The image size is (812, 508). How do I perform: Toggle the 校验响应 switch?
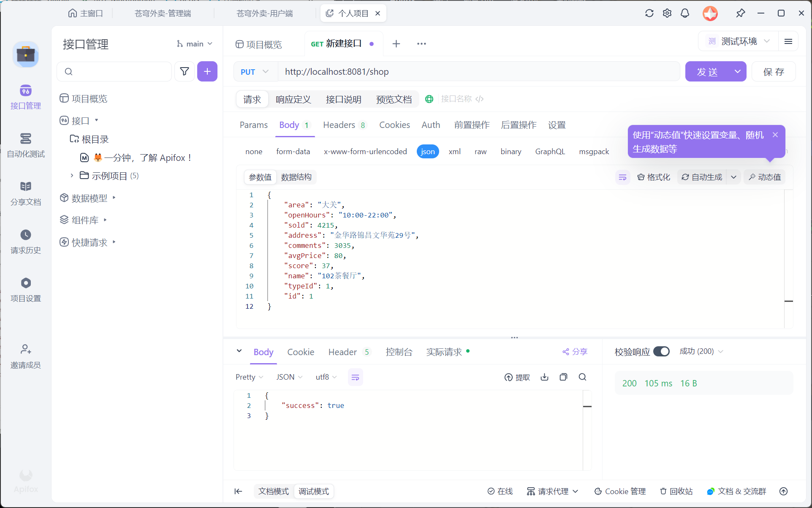tap(661, 351)
